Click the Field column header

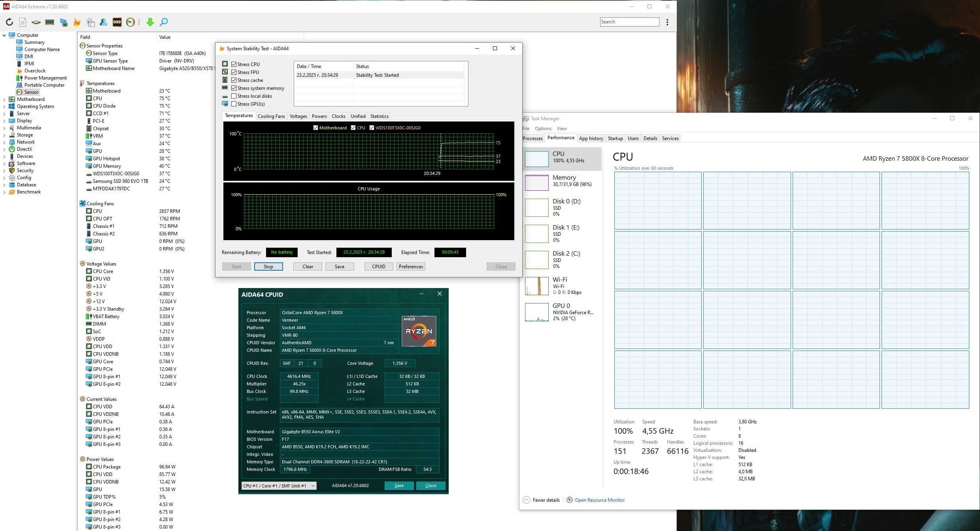click(117, 37)
